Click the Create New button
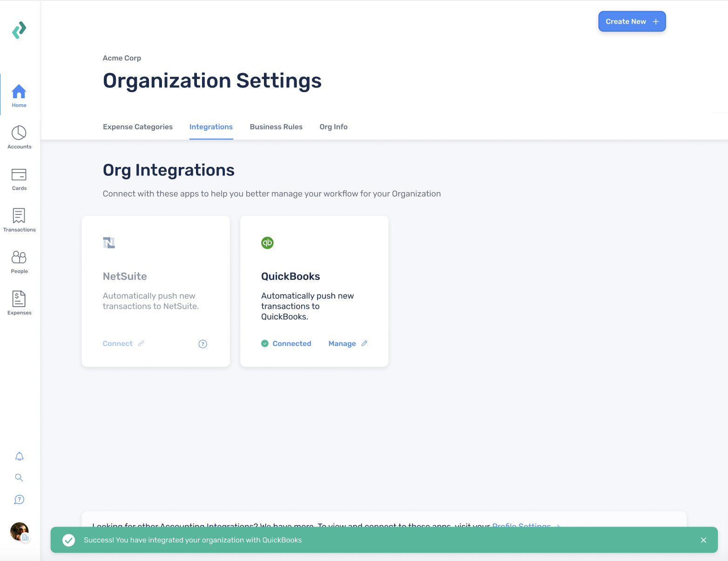This screenshot has height=561, width=728. tap(632, 21)
